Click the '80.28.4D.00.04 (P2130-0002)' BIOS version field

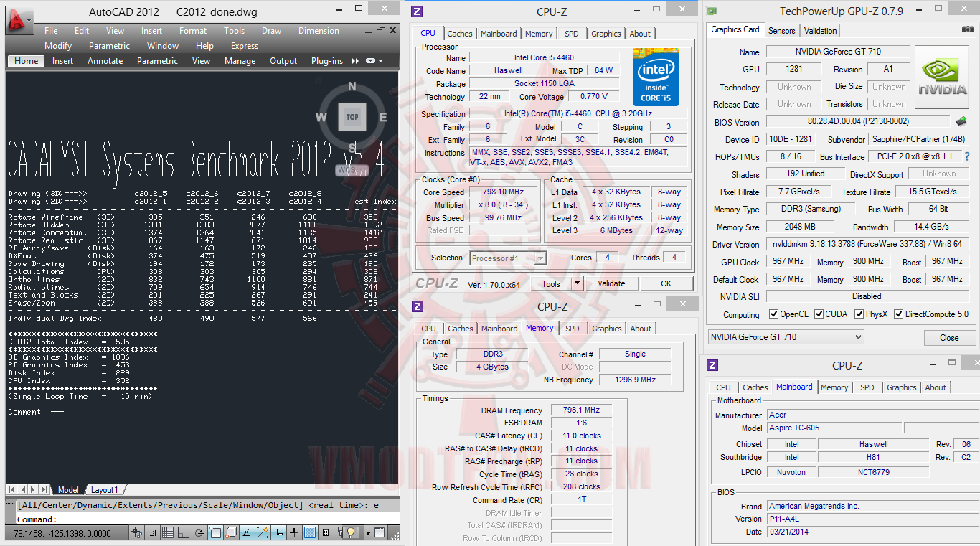858,123
